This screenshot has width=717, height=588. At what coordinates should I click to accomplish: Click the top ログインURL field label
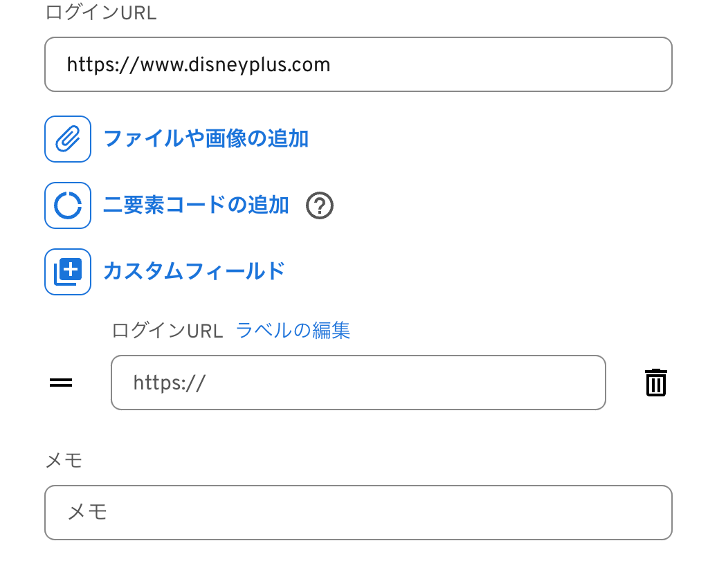click(x=101, y=13)
